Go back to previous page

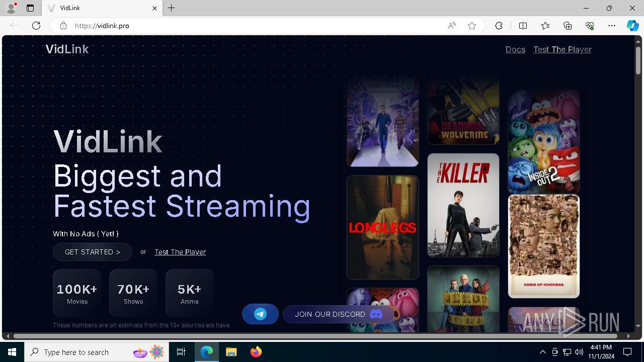click(14, 26)
